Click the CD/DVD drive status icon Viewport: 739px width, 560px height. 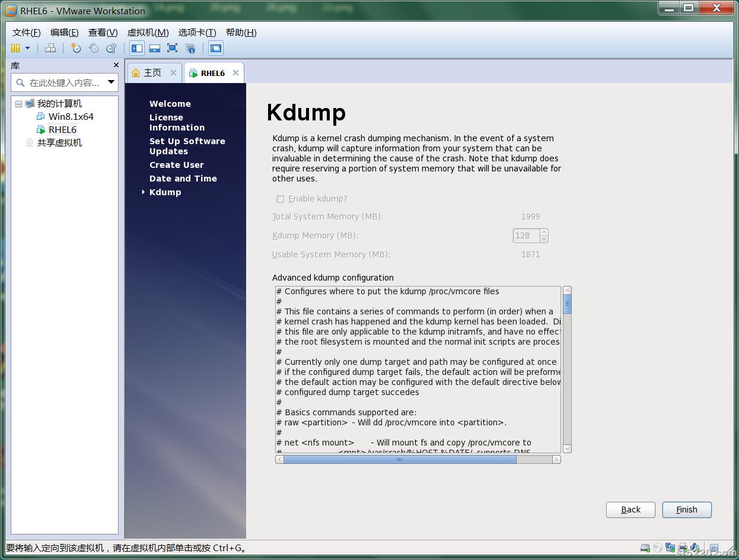658,548
